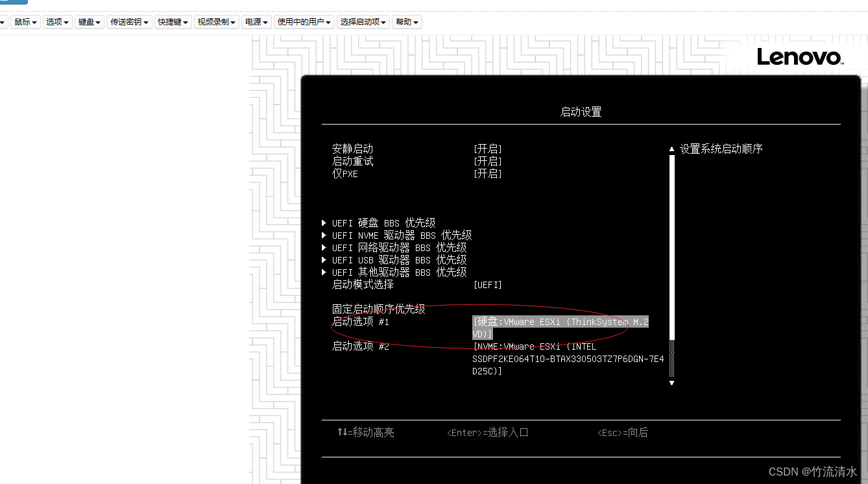Screen dimensions: 868x484
Task: Open the 选项 dropdown menu
Action: [x=58, y=22]
